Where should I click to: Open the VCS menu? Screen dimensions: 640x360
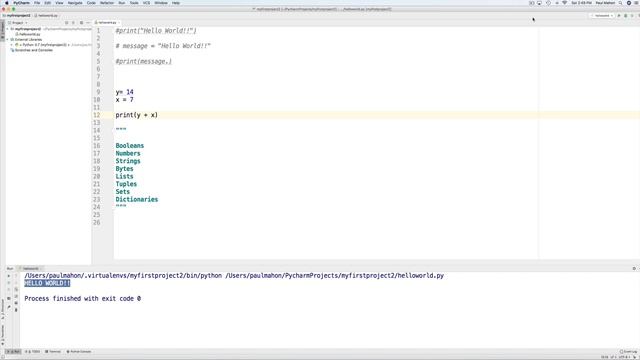[146, 3]
